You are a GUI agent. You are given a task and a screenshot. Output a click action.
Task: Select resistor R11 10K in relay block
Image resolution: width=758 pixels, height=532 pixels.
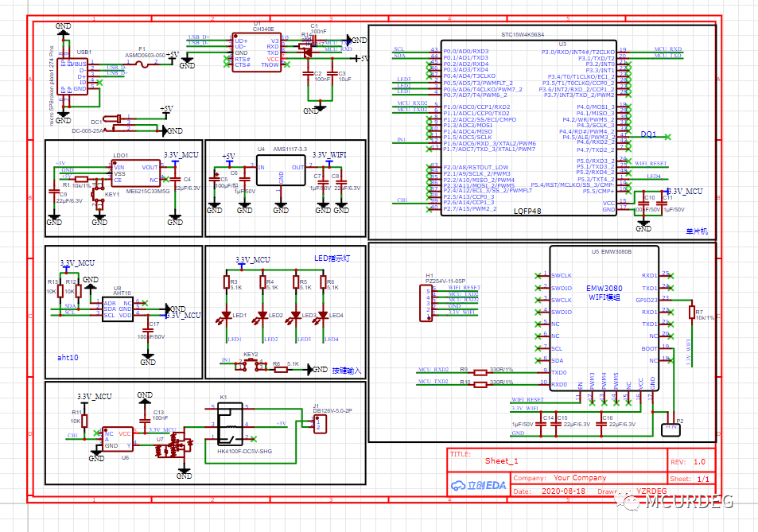(84, 421)
